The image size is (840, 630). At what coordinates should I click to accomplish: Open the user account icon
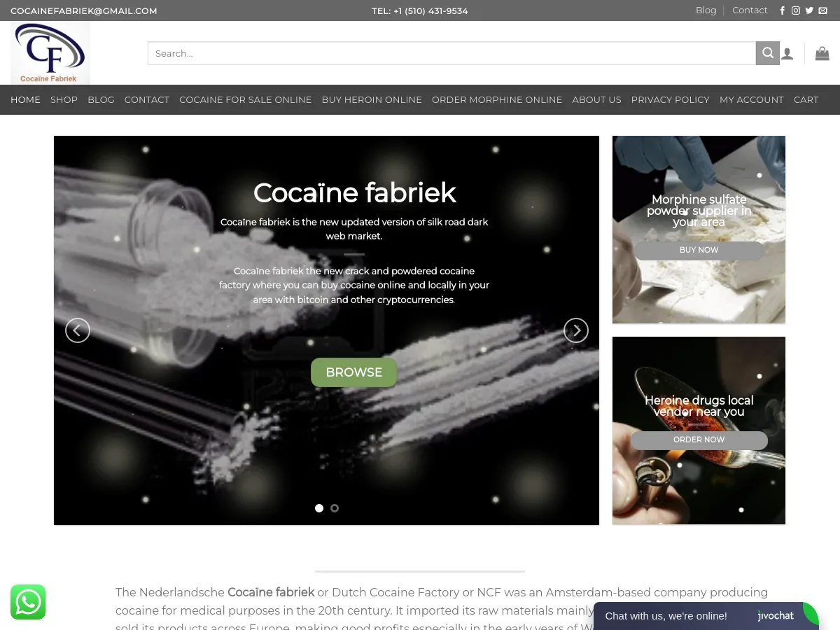pos(787,53)
